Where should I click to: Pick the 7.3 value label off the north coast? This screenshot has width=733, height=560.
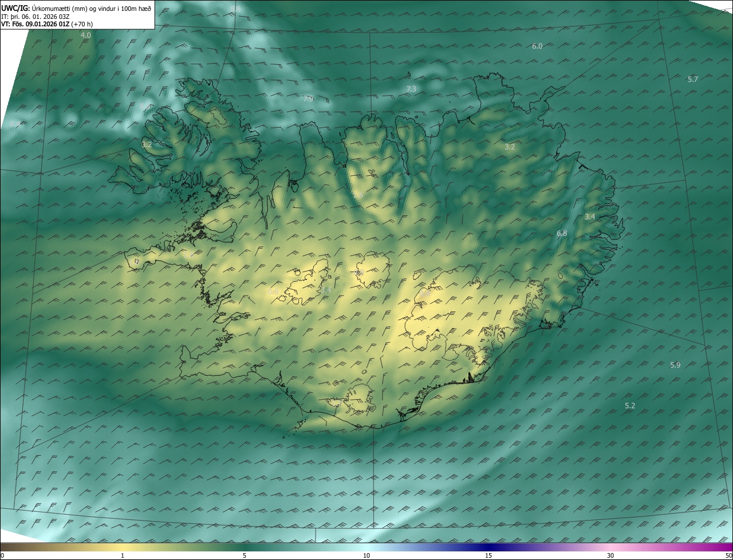[x=411, y=89]
